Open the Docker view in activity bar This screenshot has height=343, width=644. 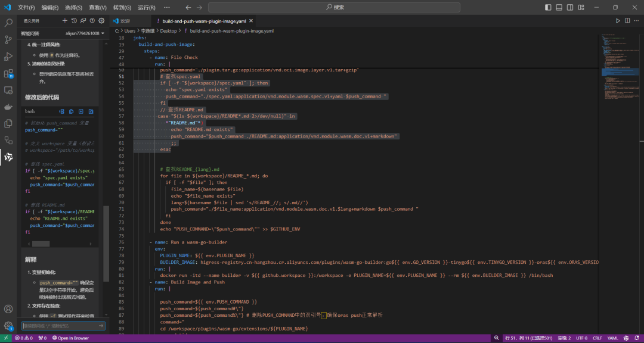[8, 107]
